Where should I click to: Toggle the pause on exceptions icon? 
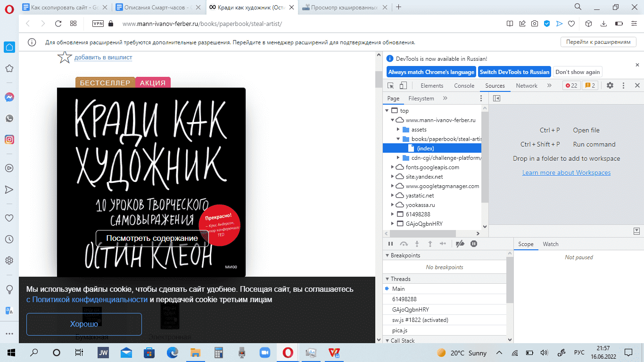tap(474, 244)
